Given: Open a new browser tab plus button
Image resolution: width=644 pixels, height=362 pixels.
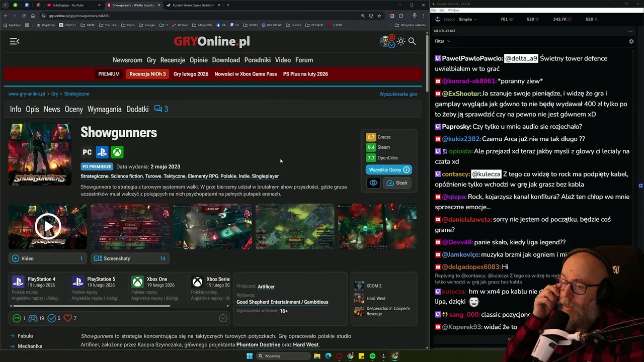Looking at the screenshot, I should click(x=228, y=5).
